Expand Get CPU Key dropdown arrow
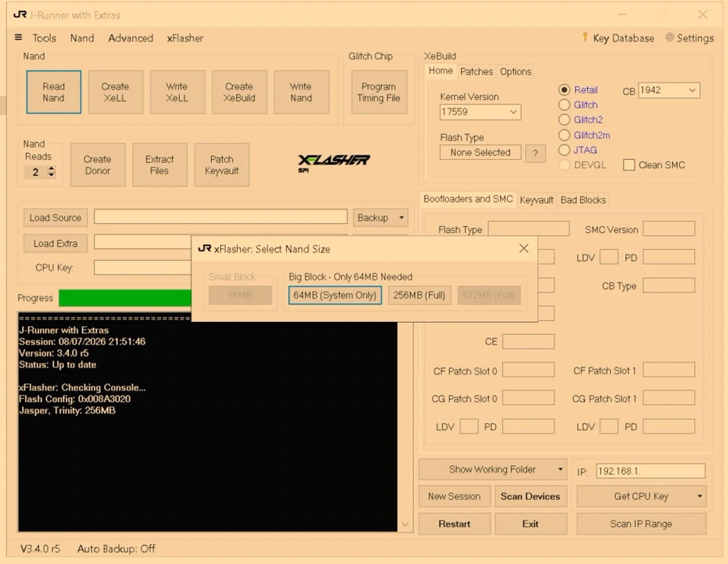Viewport: 728px width, 564px height. coord(700,496)
